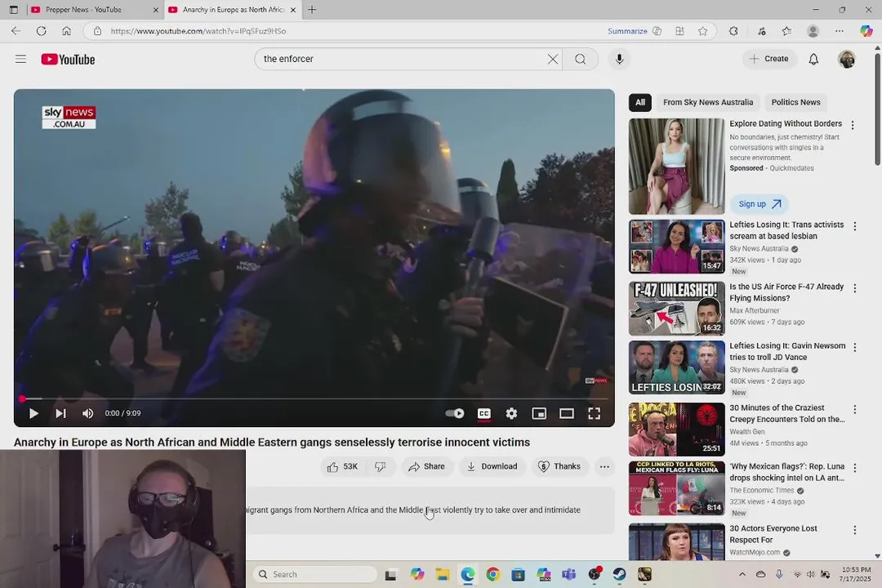Click the search magnifier button
882x588 pixels.
[x=581, y=59]
